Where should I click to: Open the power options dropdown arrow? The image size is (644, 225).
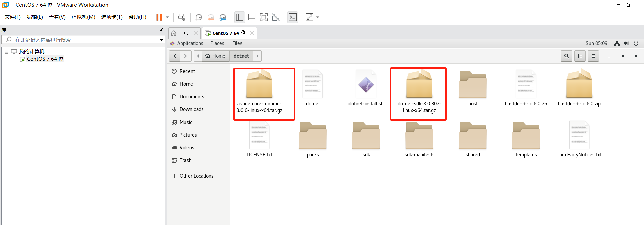coord(167,17)
